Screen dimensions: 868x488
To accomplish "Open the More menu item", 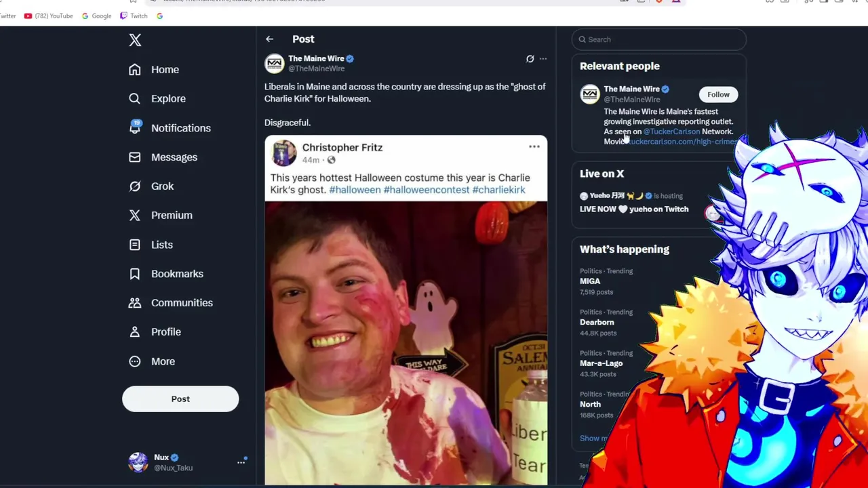I will [x=162, y=361].
